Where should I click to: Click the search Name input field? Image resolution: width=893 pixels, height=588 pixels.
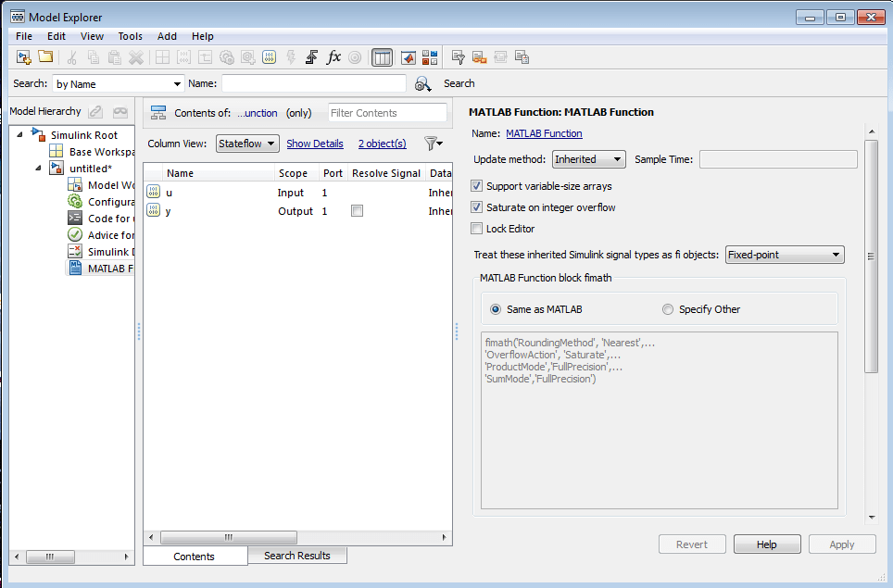(314, 83)
